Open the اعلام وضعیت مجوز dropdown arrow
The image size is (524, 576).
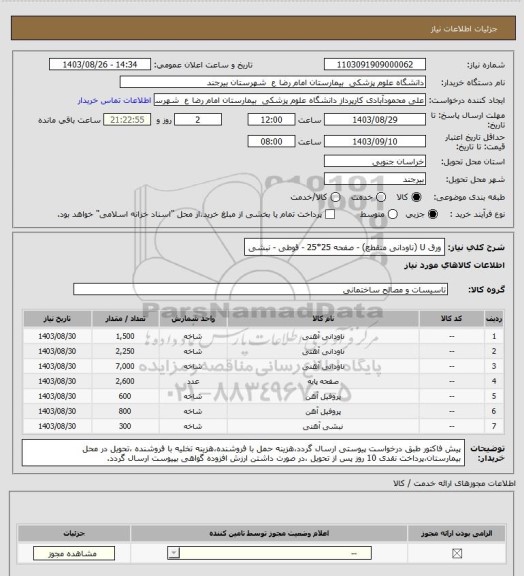click(174, 553)
